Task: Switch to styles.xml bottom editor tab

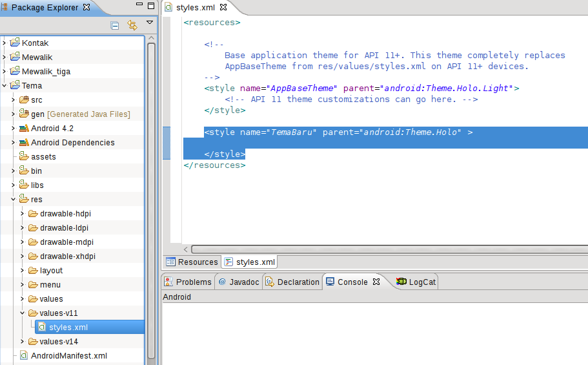Action: (250, 262)
